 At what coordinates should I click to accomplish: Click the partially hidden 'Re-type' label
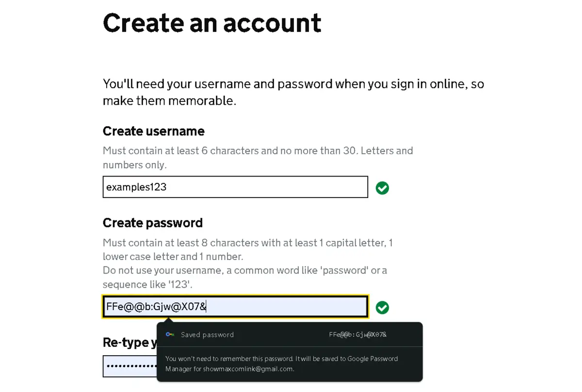coord(130,343)
